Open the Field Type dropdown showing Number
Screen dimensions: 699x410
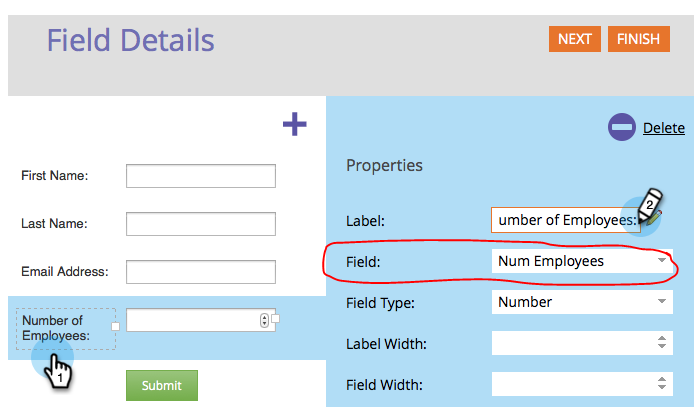coord(582,302)
